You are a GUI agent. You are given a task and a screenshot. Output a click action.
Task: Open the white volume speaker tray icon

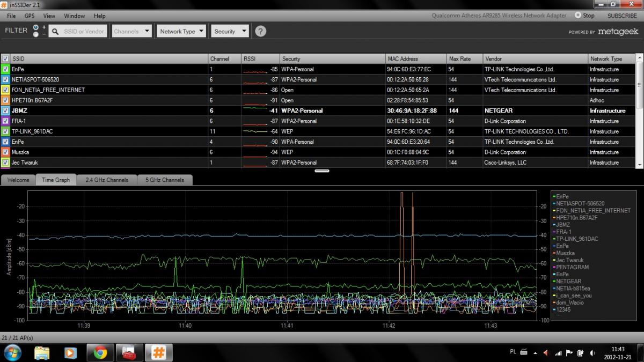[592, 352]
